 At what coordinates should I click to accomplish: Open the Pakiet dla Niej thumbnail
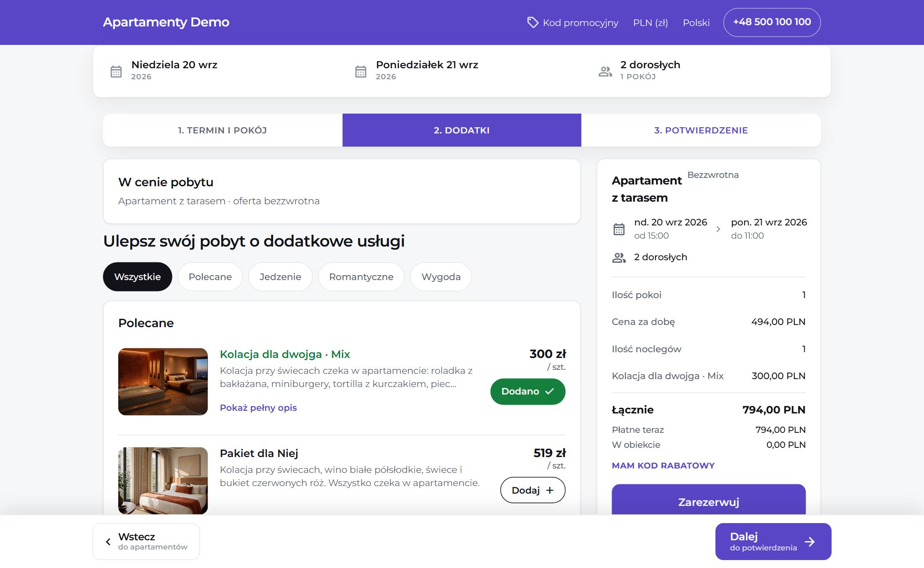pyautogui.click(x=163, y=480)
